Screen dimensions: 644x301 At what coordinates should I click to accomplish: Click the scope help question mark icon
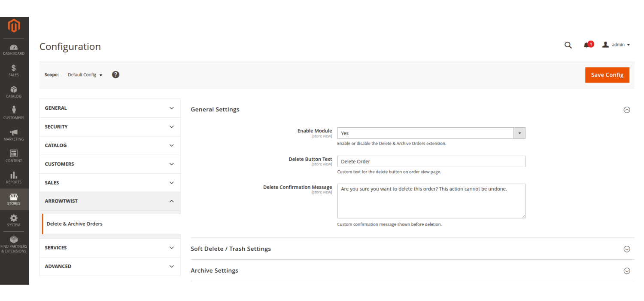(115, 75)
